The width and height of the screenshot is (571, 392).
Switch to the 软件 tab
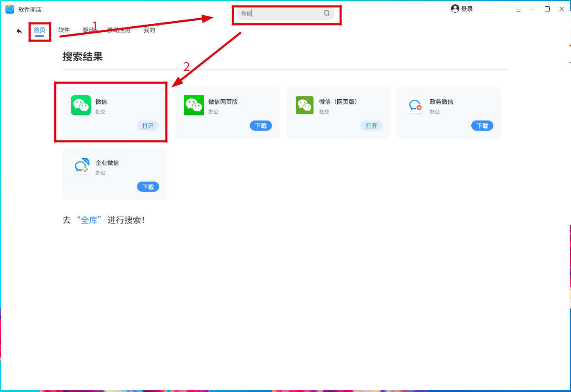click(x=64, y=30)
